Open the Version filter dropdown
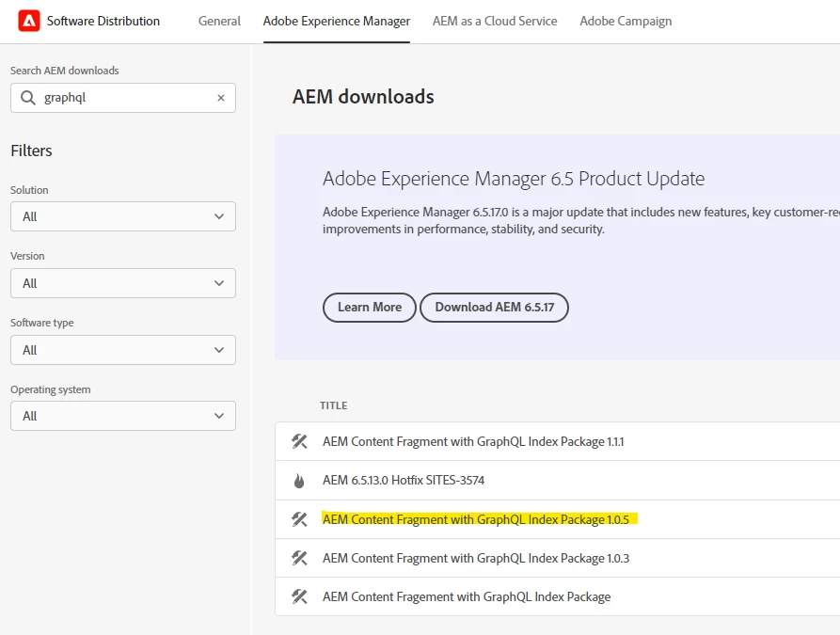 (x=123, y=283)
